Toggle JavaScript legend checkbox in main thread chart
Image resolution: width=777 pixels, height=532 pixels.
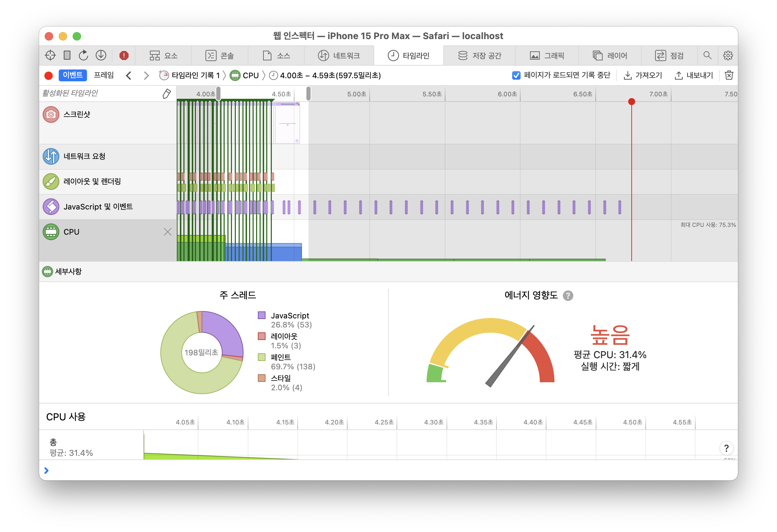pos(262,316)
